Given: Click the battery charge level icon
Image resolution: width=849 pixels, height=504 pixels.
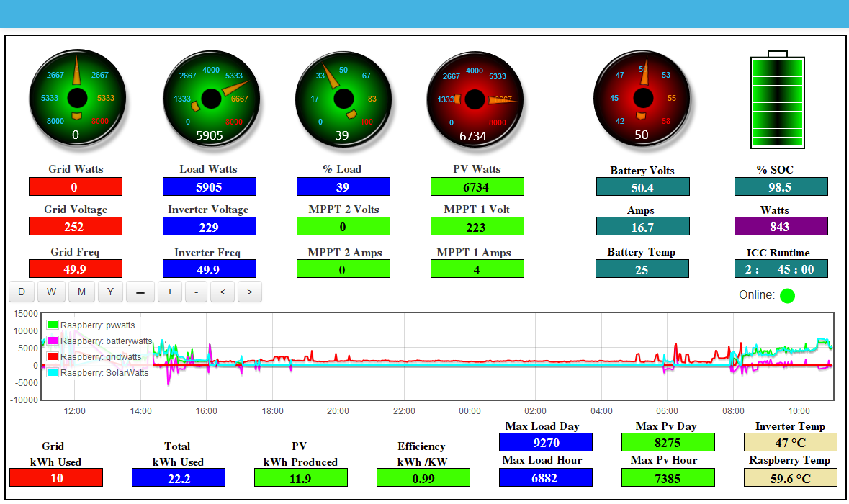Looking at the screenshot, I should [777, 100].
